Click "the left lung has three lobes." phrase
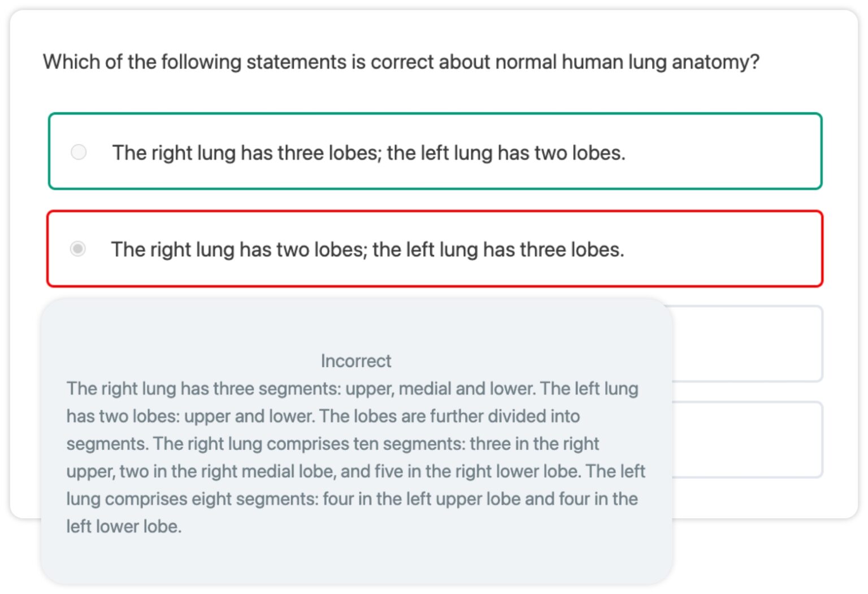 tap(498, 249)
